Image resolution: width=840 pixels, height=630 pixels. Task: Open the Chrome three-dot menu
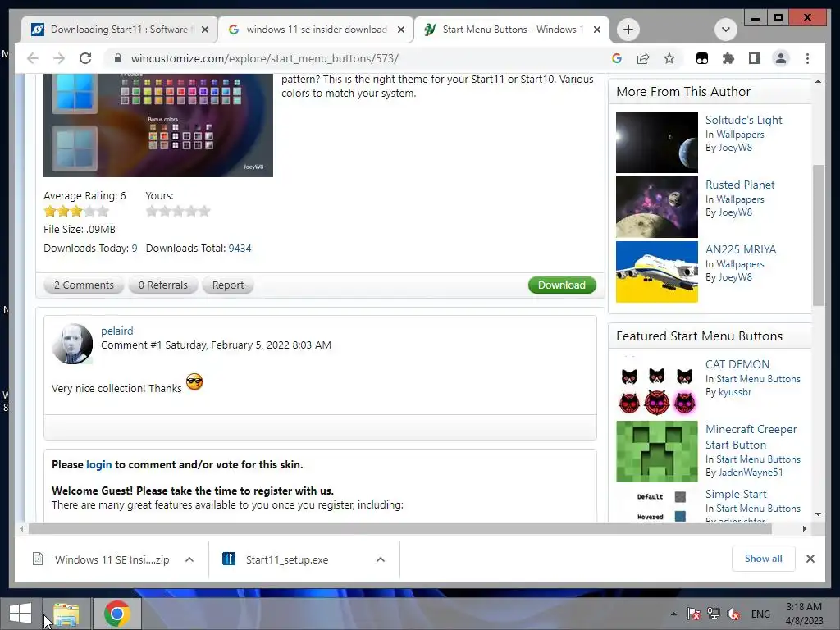click(x=807, y=58)
